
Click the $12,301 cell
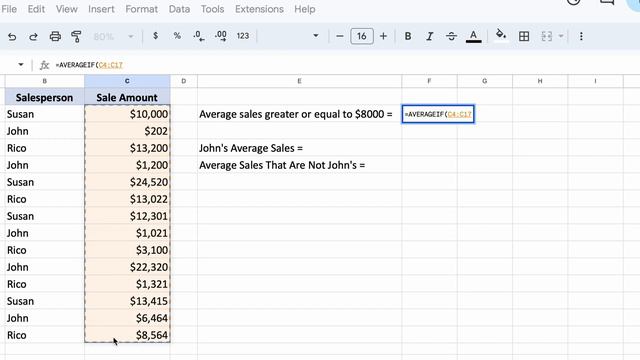click(127, 216)
